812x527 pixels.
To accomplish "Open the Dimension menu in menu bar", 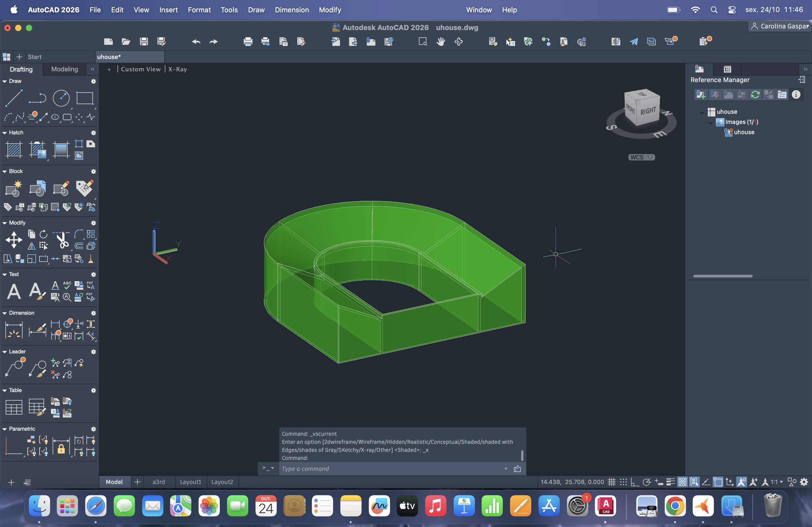I will click(292, 10).
